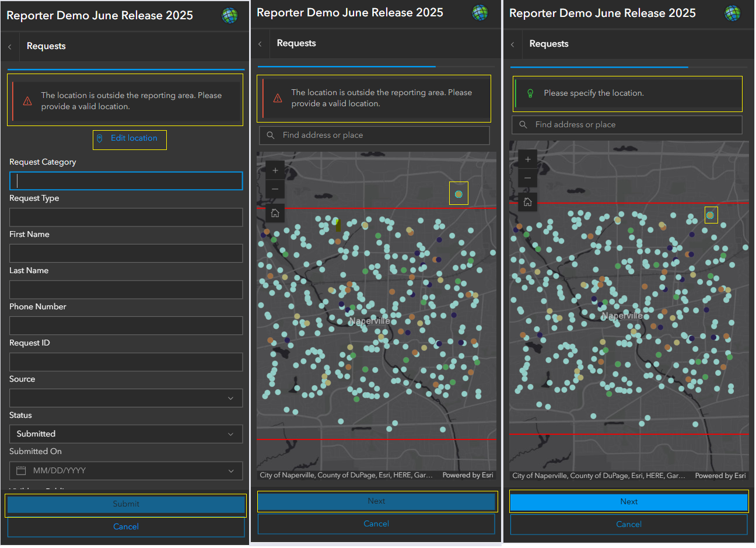Click the Request Category label
This screenshot has height=548, width=756.
tap(43, 162)
